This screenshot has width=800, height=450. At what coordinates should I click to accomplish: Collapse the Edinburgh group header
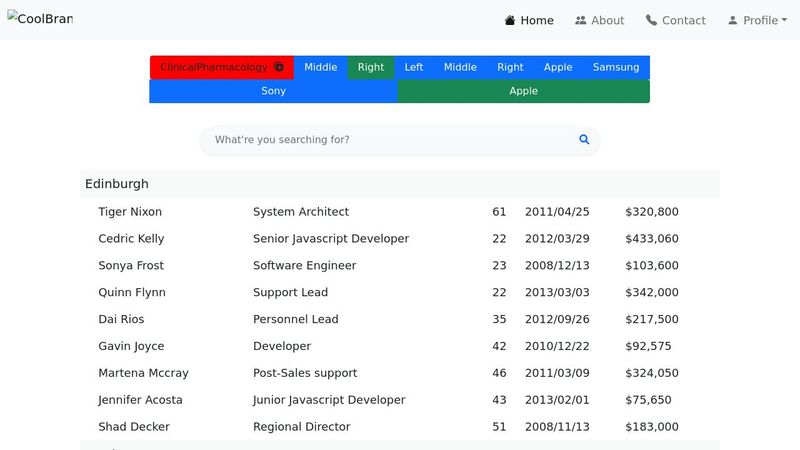pos(399,184)
